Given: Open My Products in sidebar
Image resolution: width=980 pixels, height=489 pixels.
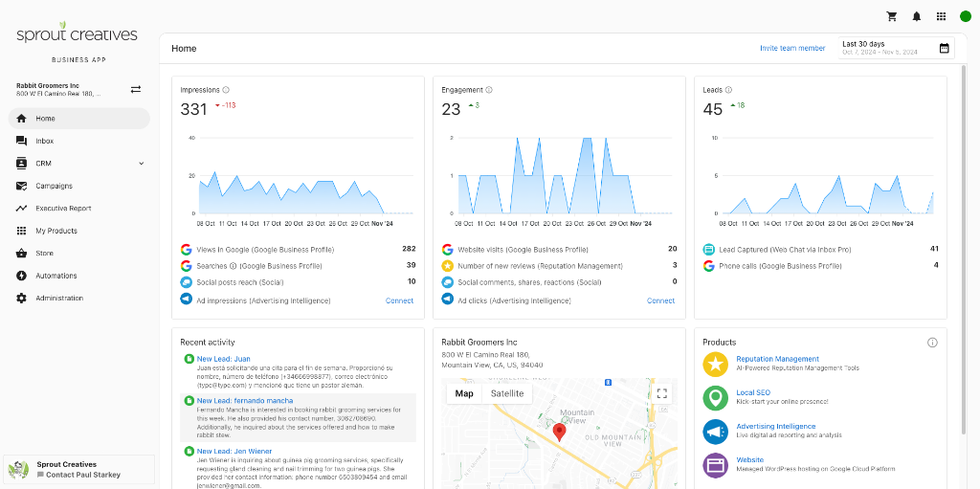Looking at the screenshot, I should [78, 231].
